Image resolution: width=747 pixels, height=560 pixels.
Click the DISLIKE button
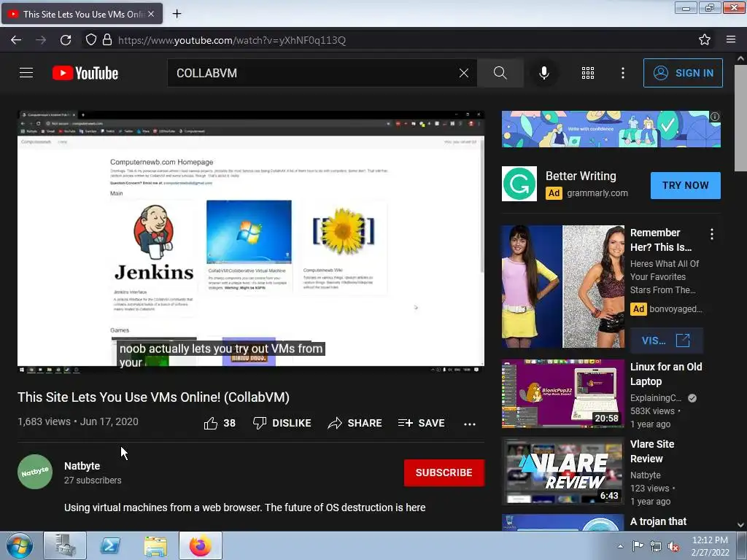click(282, 423)
